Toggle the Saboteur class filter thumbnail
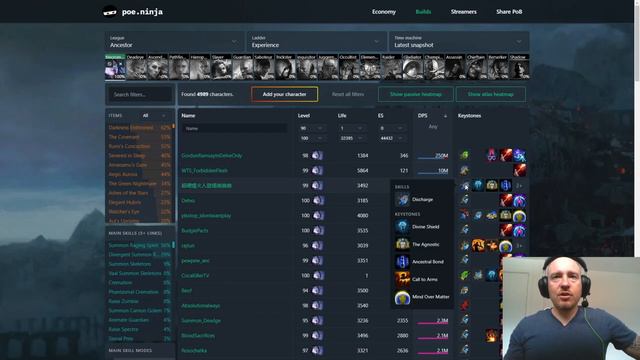Viewport: 640px width, 360px height. coord(264,67)
